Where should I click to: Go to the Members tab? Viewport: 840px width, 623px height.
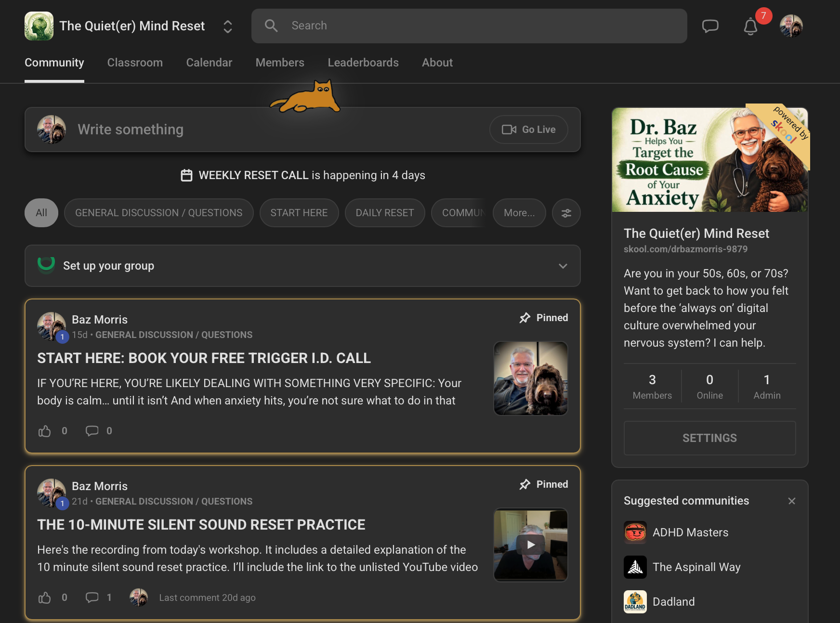coord(280,63)
